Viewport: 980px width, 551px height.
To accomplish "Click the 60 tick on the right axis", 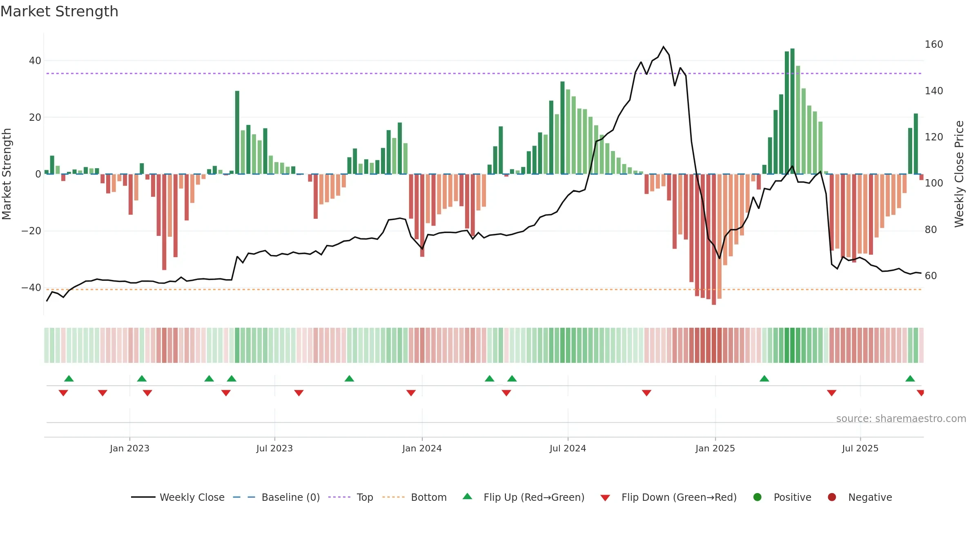I will click(931, 276).
